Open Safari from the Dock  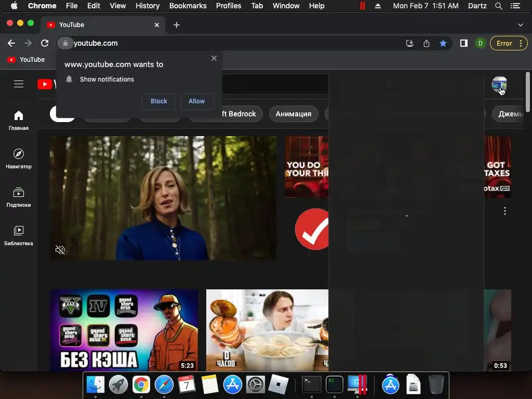(x=164, y=384)
